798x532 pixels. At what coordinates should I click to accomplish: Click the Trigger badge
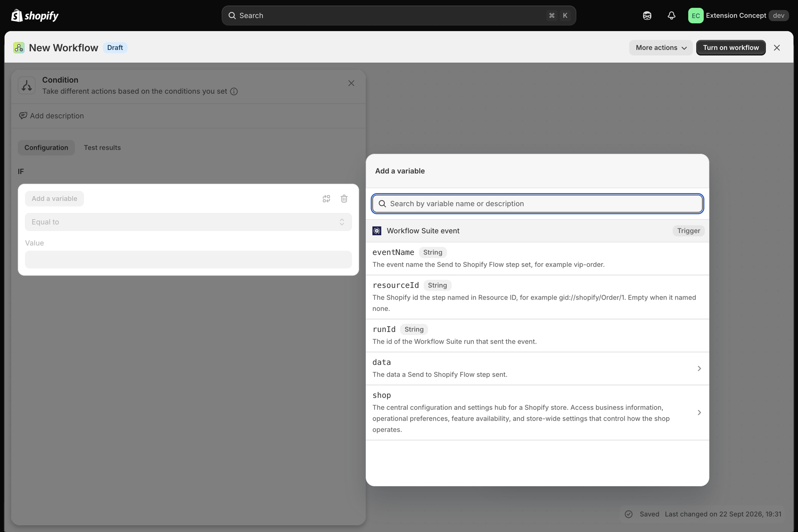689,231
